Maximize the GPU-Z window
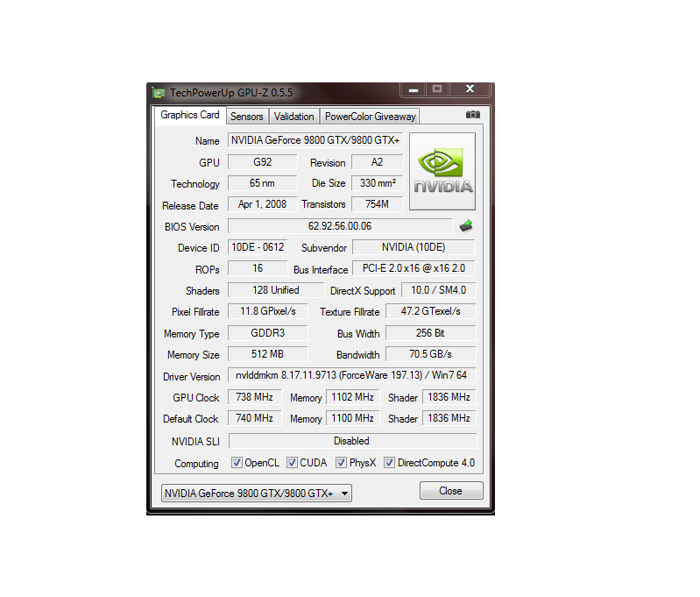Viewport: 700px width, 597px height. [x=437, y=89]
